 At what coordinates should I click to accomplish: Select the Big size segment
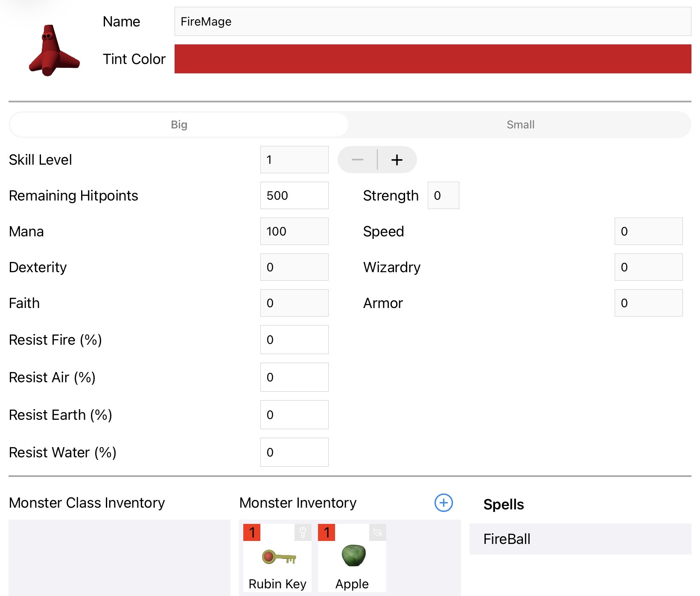tap(179, 125)
